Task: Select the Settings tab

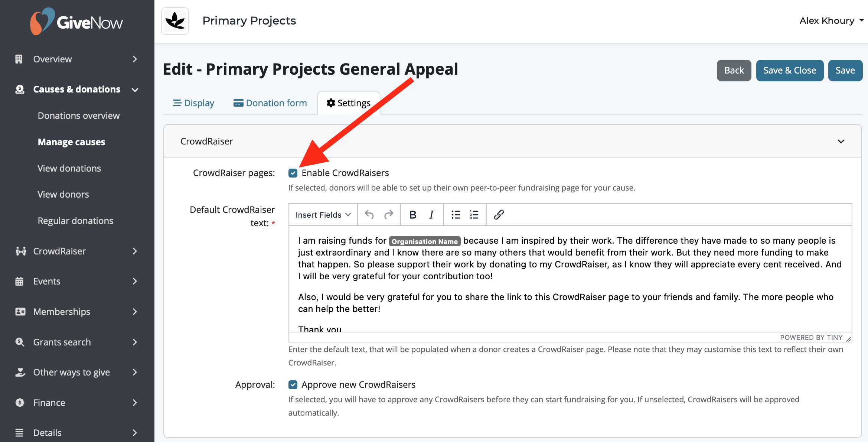Action: point(349,103)
